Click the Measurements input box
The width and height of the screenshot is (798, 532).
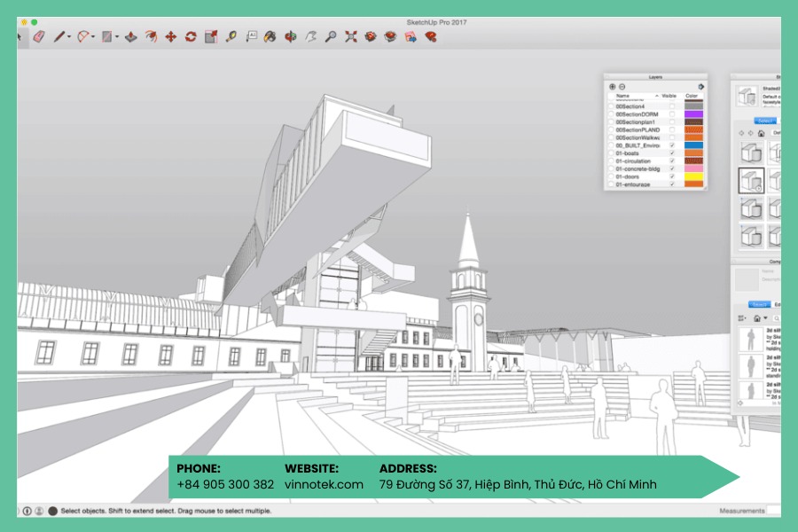773,510
